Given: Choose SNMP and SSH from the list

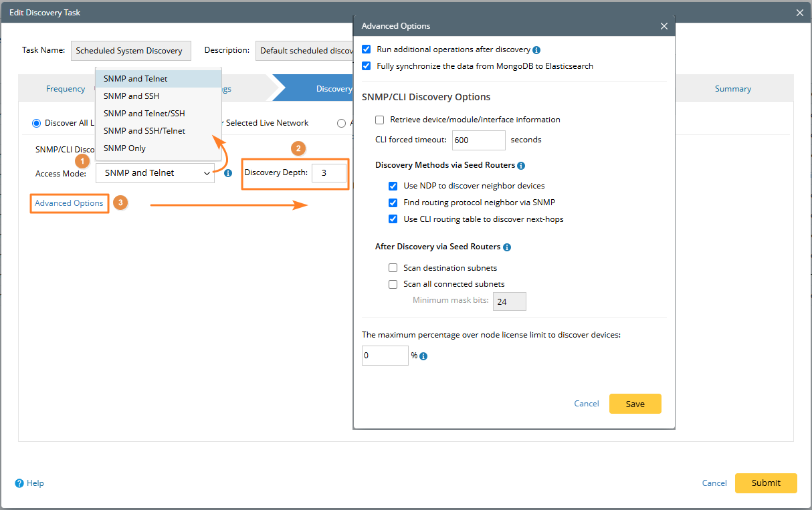Looking at the screenshot, I should click(131, 96).
